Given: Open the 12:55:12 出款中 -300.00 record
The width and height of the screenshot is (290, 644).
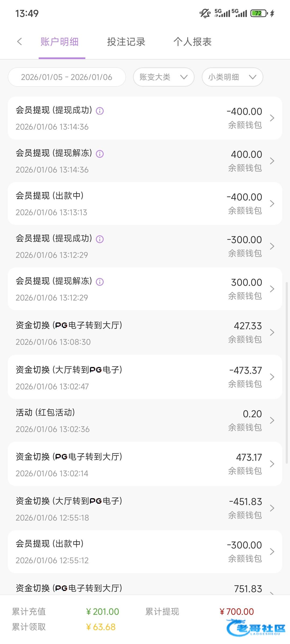Looking at the screenshot, I should click(145, 552).
